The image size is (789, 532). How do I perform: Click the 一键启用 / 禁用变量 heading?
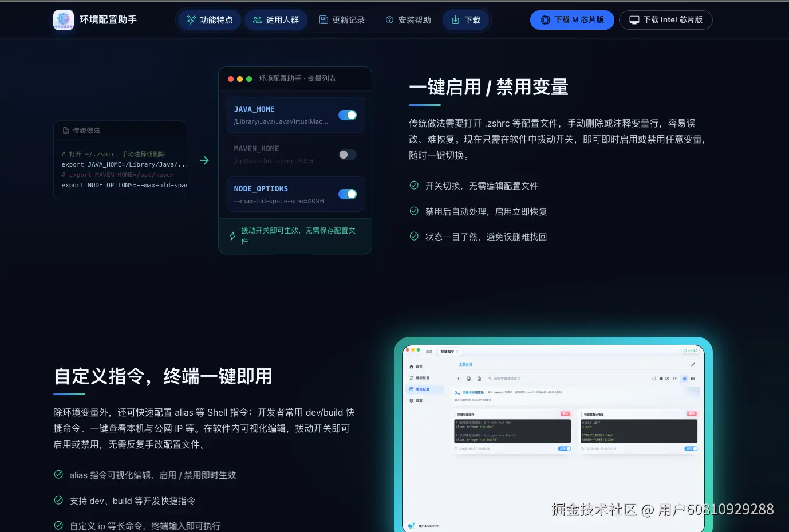488,87
